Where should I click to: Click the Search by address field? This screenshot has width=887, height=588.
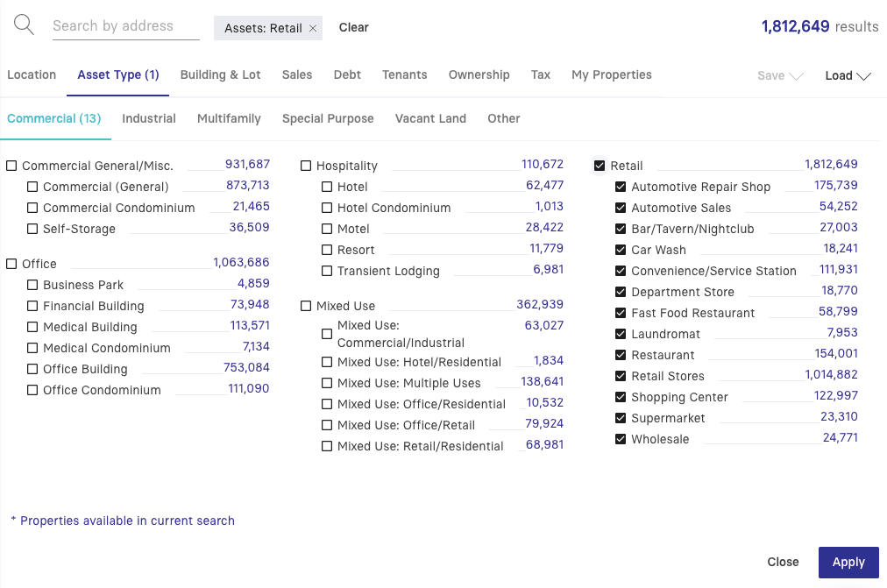click(125, 26)
